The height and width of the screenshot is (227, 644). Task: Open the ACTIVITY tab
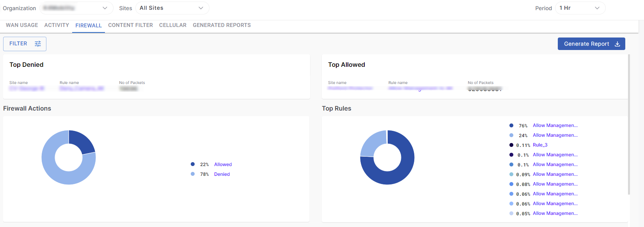[57, 25]
